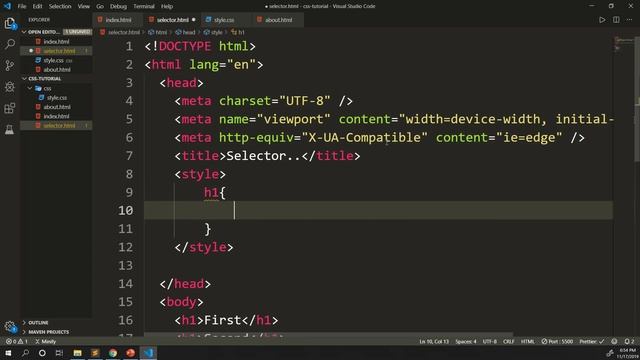Open the Terminal menu
640x360 pixels.
pos(144,6)
